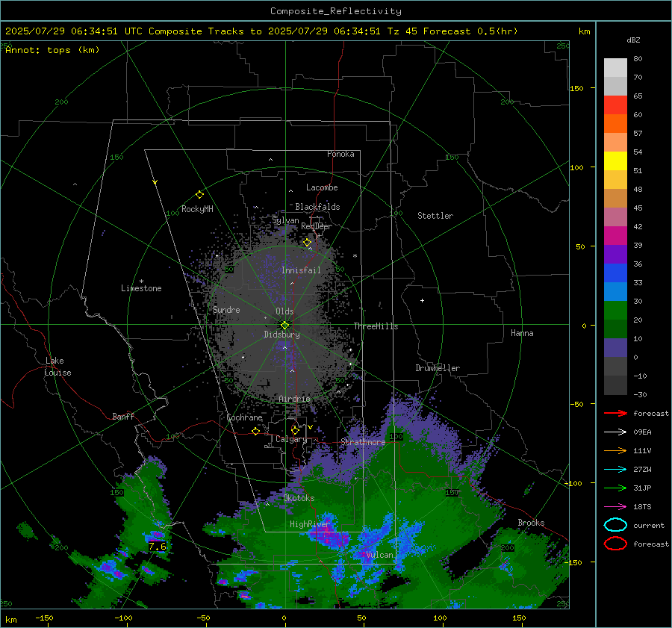Click the dark orange 57–60 dBZ swatch
The height and width of the screenshot is (628, 672).
pos(615,123)
